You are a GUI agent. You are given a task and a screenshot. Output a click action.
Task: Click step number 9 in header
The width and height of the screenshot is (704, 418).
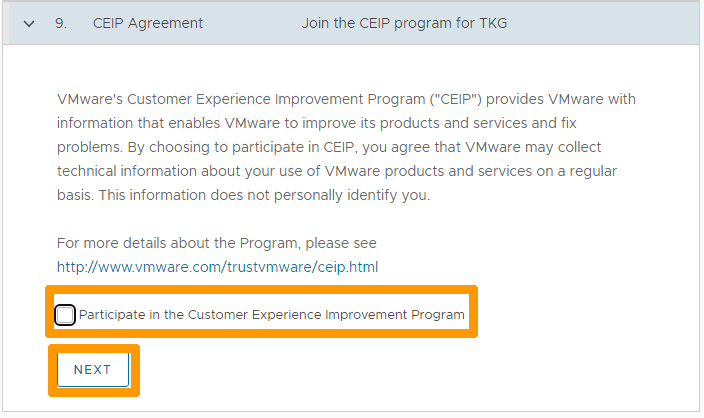(61, 23)
